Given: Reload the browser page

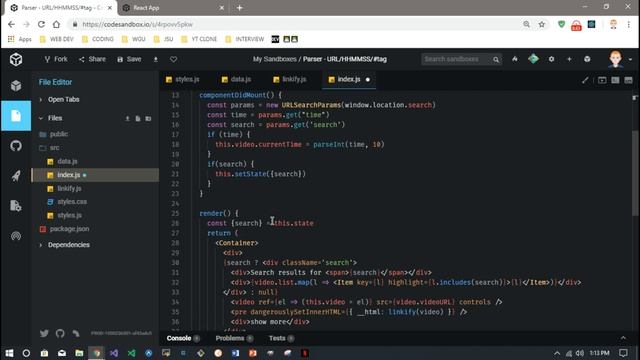Looking at the screenshot, I should pos(41,24).
